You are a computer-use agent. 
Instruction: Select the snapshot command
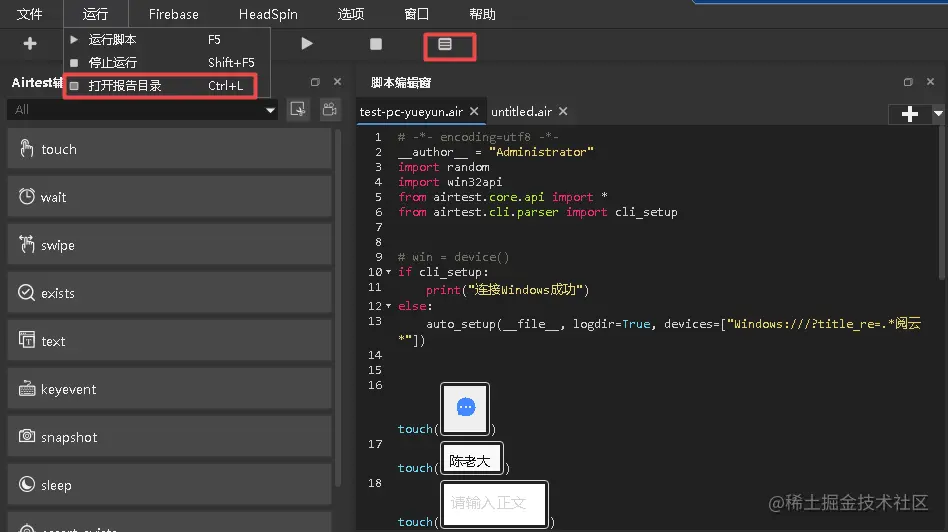pos(169,436)
